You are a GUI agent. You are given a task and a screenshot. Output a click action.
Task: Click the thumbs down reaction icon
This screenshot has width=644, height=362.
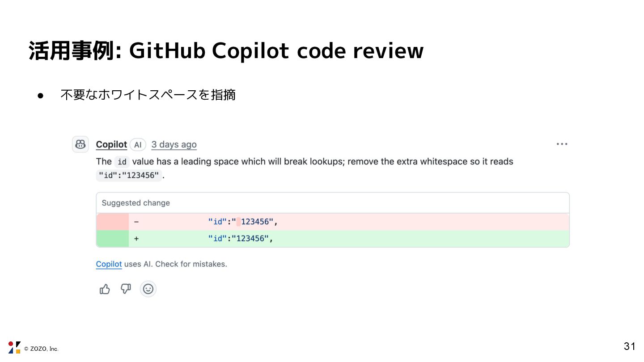(x=126, y=289)
